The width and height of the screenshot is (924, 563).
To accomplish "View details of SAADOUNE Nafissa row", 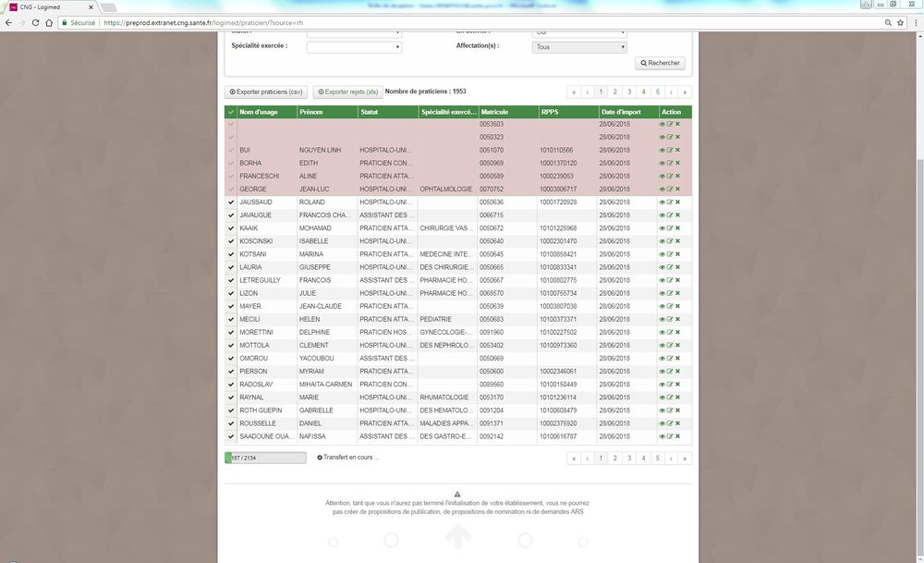I will tap(662, 436).
